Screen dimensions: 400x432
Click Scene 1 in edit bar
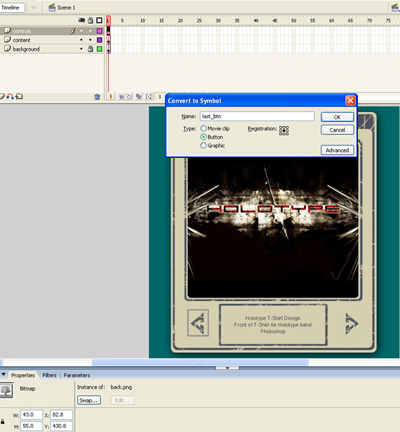tap(66, 7)
